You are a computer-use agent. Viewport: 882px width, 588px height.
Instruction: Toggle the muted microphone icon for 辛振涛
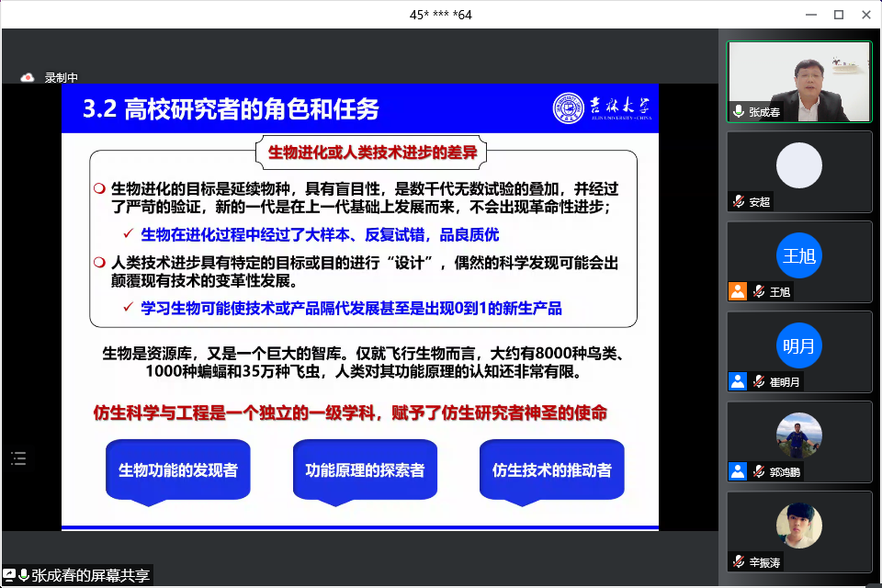(x=738, y=561)
